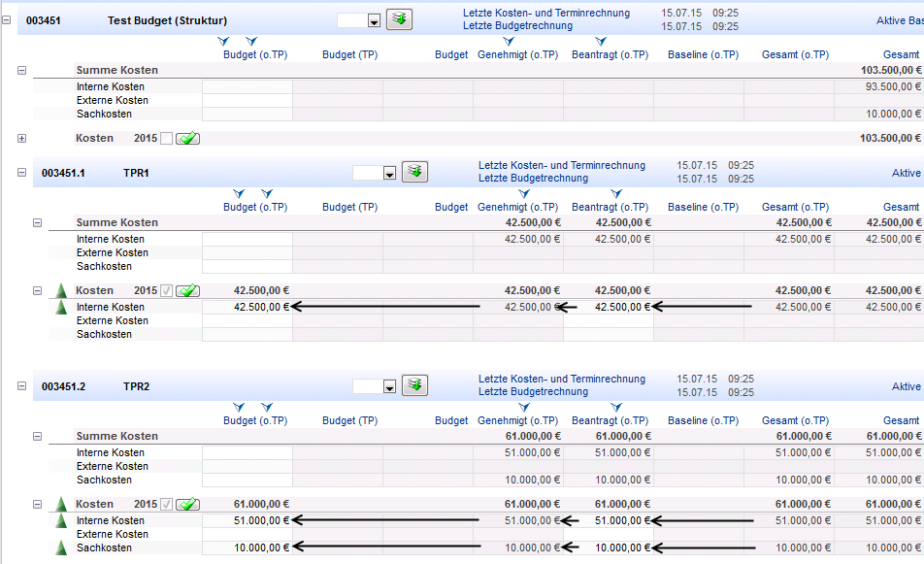Image resolution: width=924 pixels, height=564 pixels.
Task: Click the green arrow button in the TPR2 header
Action: click(414, 385)
